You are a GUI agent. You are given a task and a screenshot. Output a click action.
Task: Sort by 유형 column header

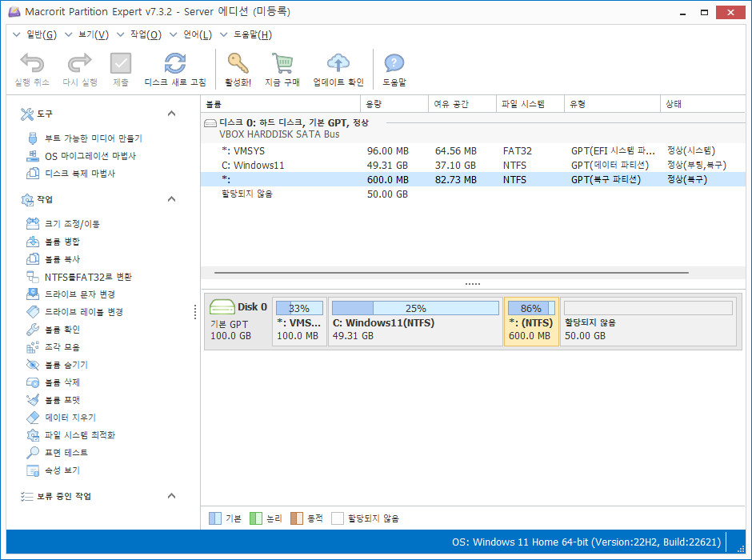[x=613, y=104]
